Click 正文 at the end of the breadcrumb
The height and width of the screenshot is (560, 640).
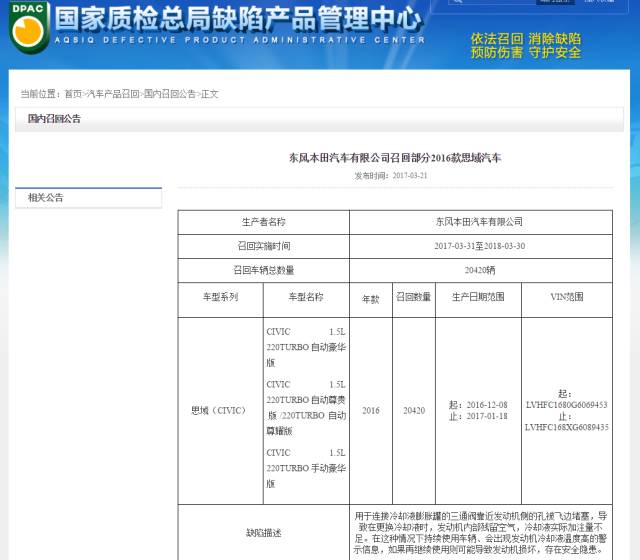[210, 94]
